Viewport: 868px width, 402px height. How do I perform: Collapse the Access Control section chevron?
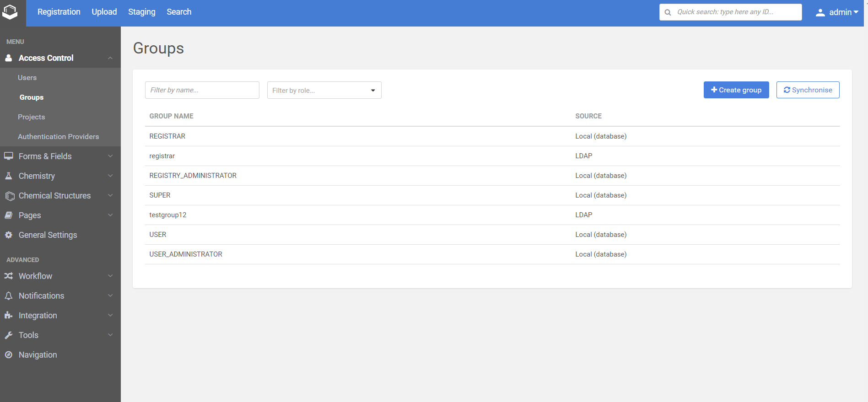coord(110,58)
